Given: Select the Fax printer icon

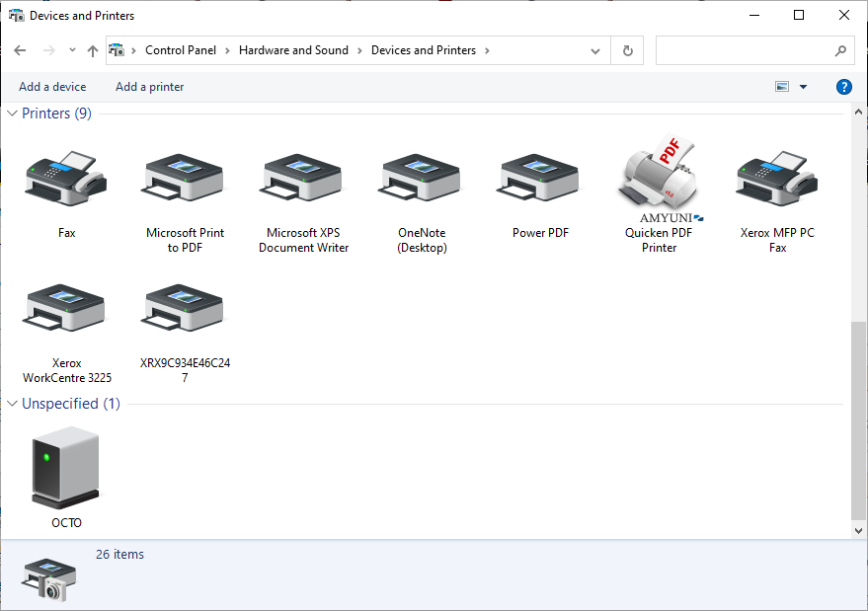Looking at the screenshot, I should click(x=66, y=179).
